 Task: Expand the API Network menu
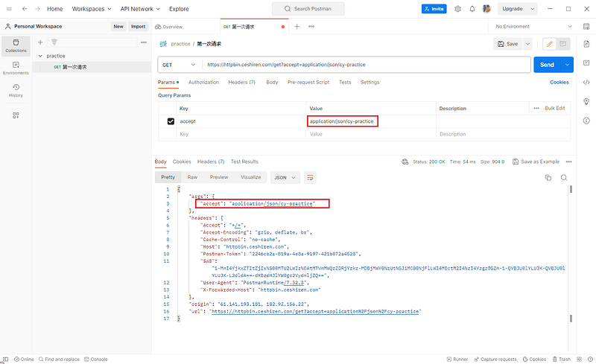[140, 9]
